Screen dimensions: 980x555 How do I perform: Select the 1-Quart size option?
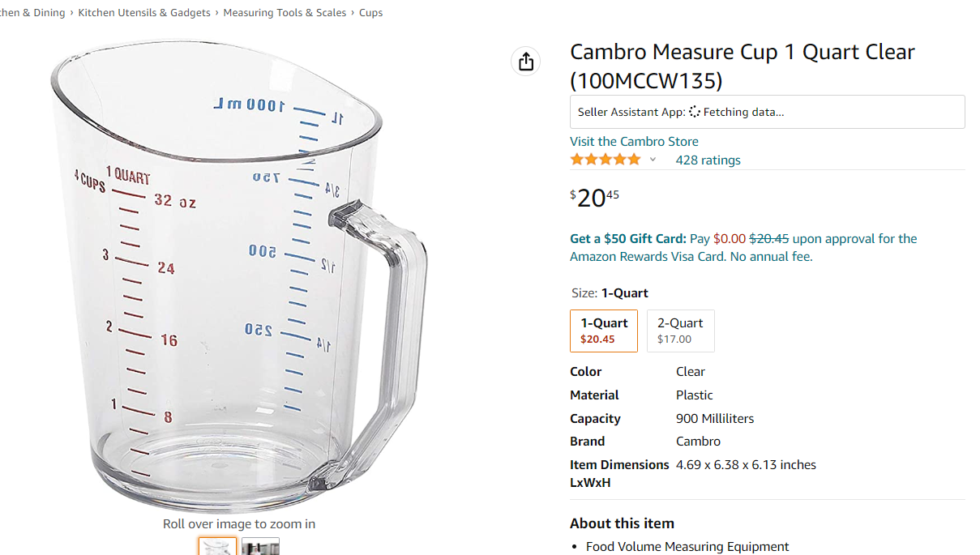[x=604, y=331]
